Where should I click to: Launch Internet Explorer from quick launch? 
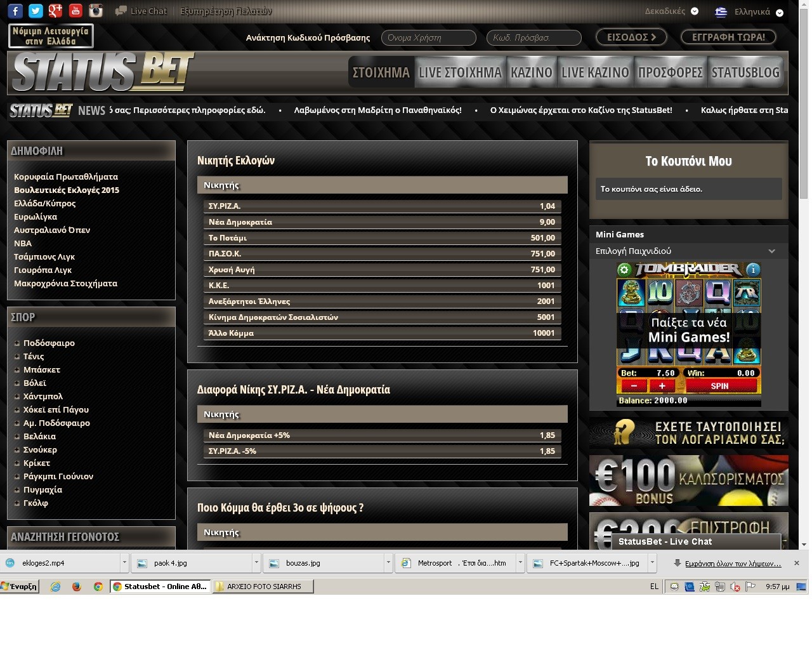pyautogui.click(x=56, y=587)
